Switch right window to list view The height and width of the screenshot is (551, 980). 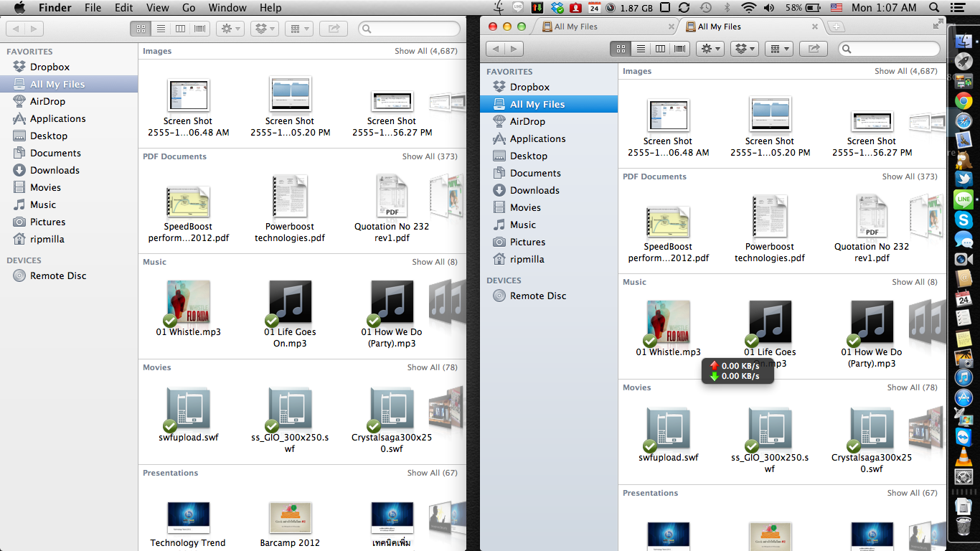pyautogui.click(x=641, y=49)
